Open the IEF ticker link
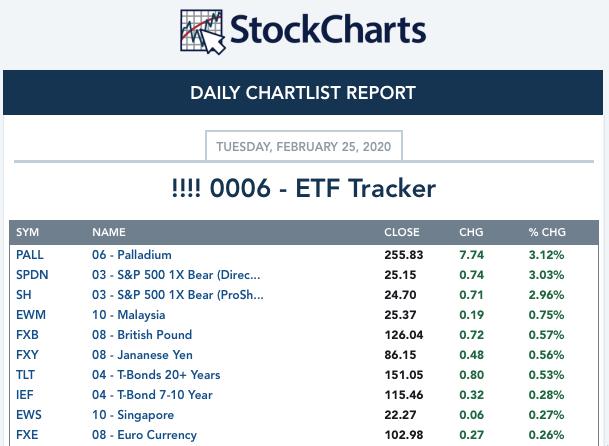 [24, 395]
